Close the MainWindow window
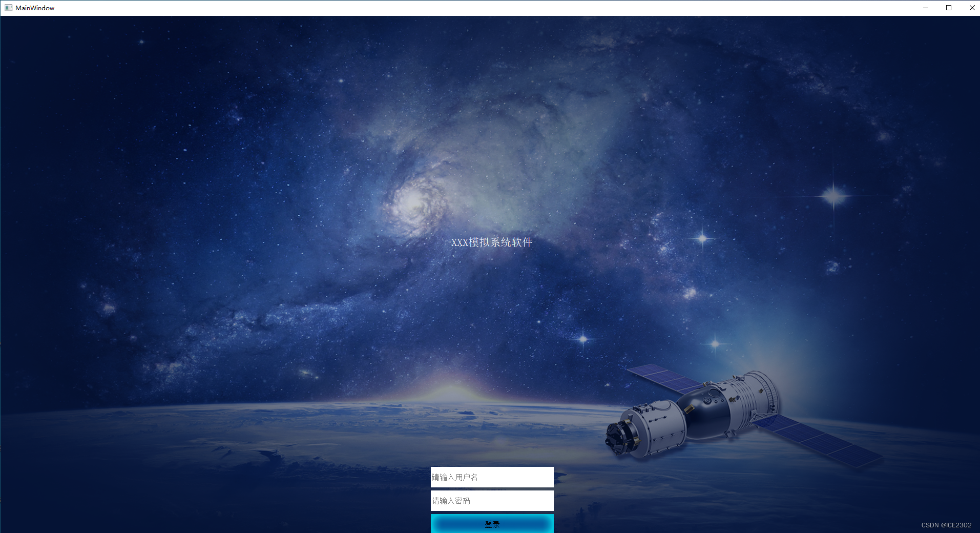This screenshot has height=533, width=980. click(x=972, y=8)
